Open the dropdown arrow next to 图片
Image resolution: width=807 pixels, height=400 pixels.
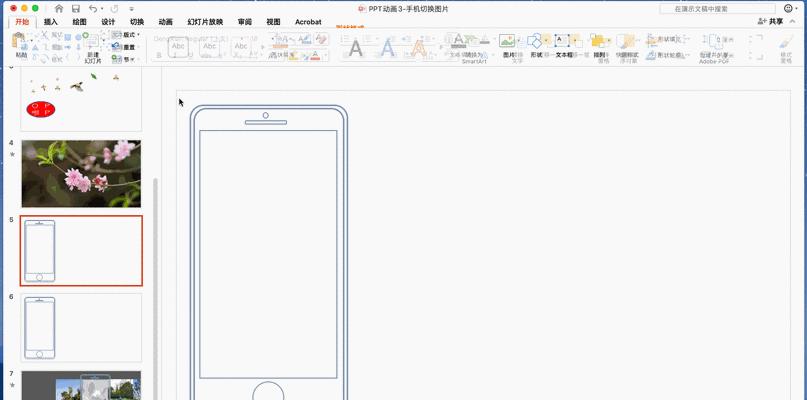(518, 40)
